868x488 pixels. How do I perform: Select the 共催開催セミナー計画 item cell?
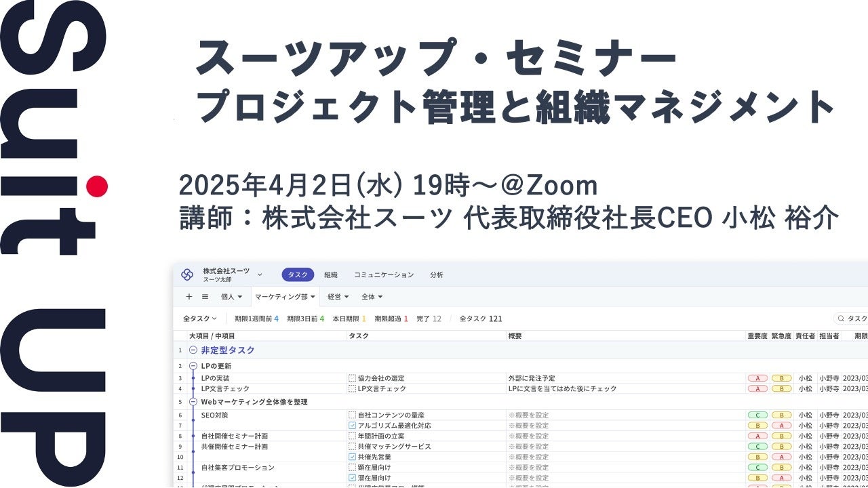[x=235, y=447]
